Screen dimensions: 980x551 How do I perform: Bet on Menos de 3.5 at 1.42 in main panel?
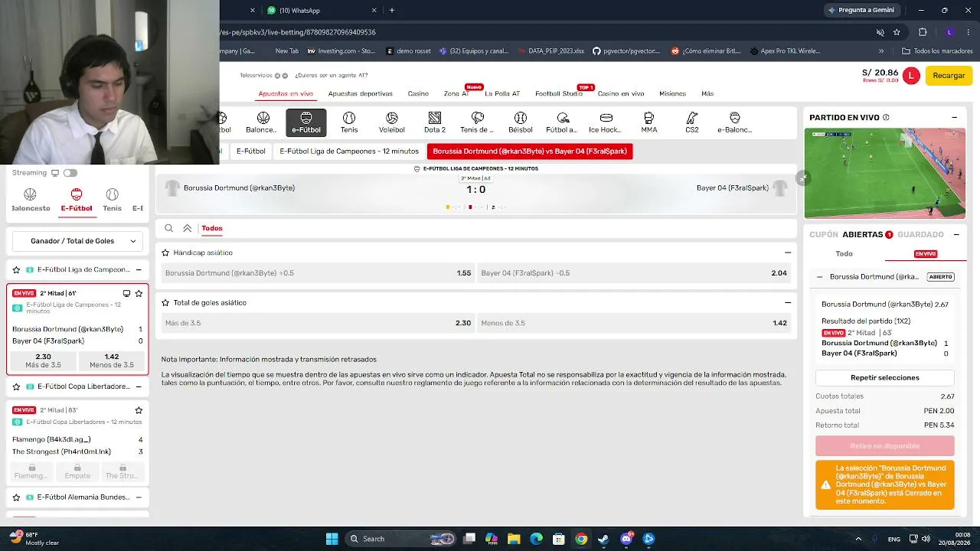(x=634, y=323)
